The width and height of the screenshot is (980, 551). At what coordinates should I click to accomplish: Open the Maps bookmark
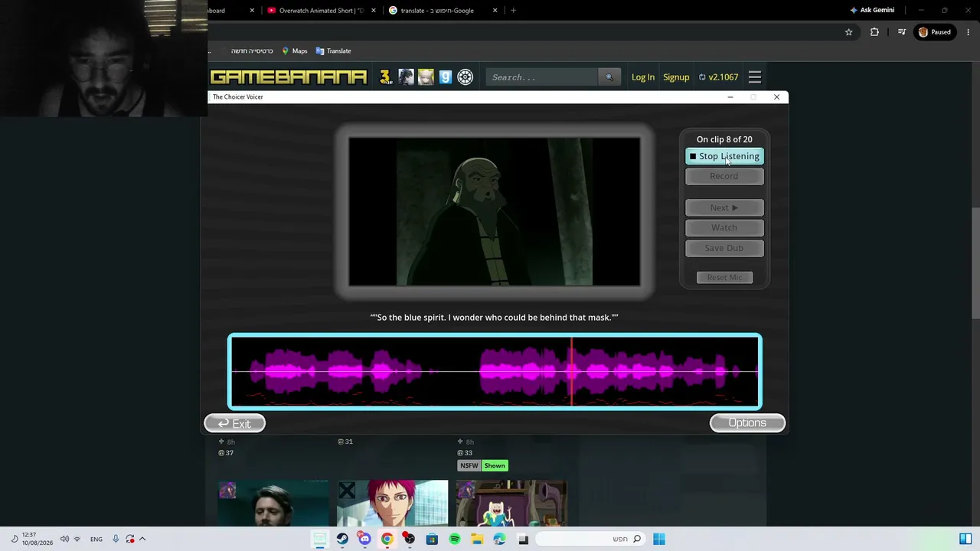coord(295,51)
